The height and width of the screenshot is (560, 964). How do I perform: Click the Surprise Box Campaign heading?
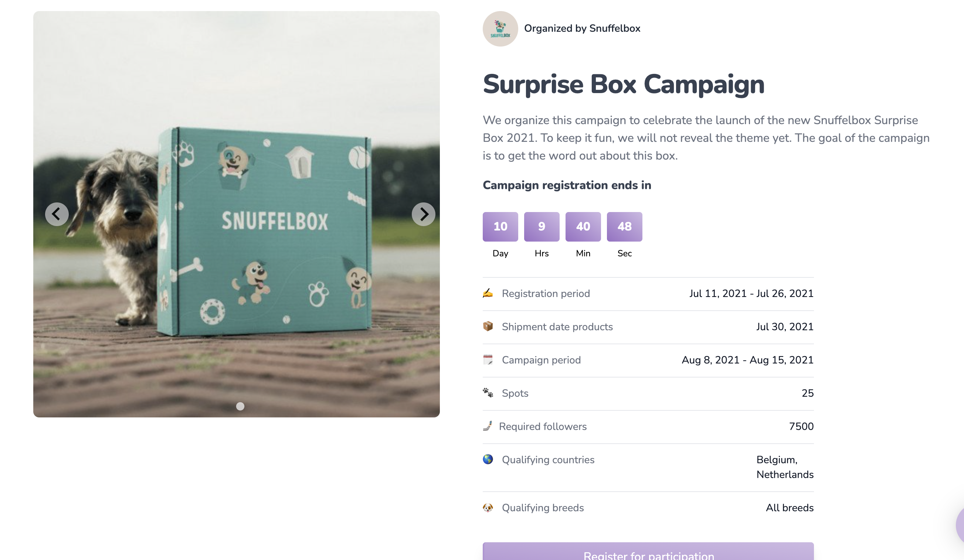pos(624,85)
